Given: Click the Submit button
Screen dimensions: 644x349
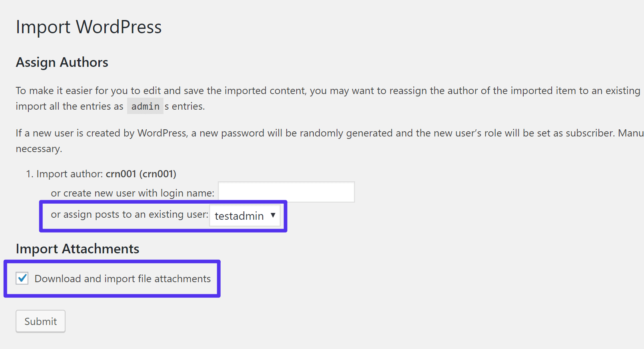Looking at the screenshot, I should click(x=40, y=321).
